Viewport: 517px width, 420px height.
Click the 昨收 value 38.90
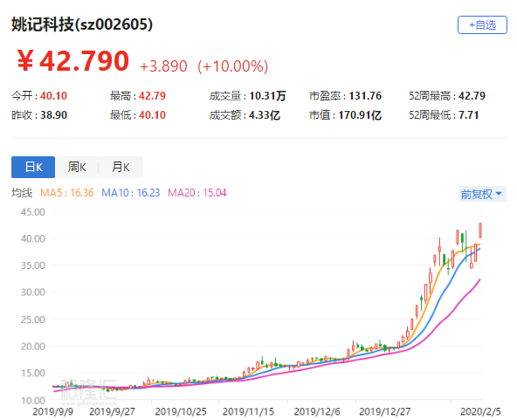tap(53, 115)
